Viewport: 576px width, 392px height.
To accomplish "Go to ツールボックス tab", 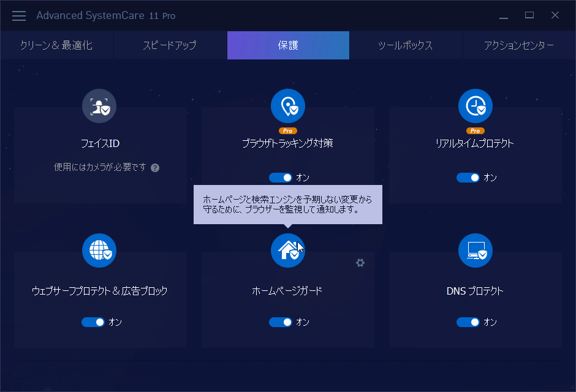I will pos(406,45).
